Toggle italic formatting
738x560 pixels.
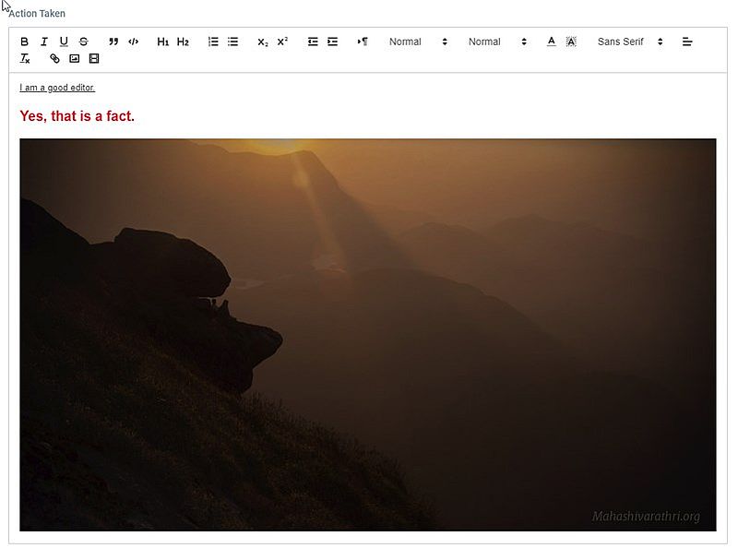[x=43, y=42]
